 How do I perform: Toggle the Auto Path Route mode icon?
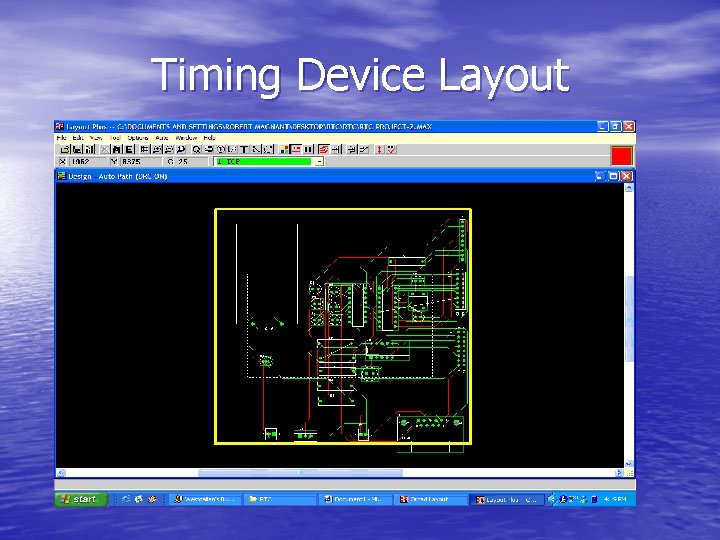click(324, 149)
